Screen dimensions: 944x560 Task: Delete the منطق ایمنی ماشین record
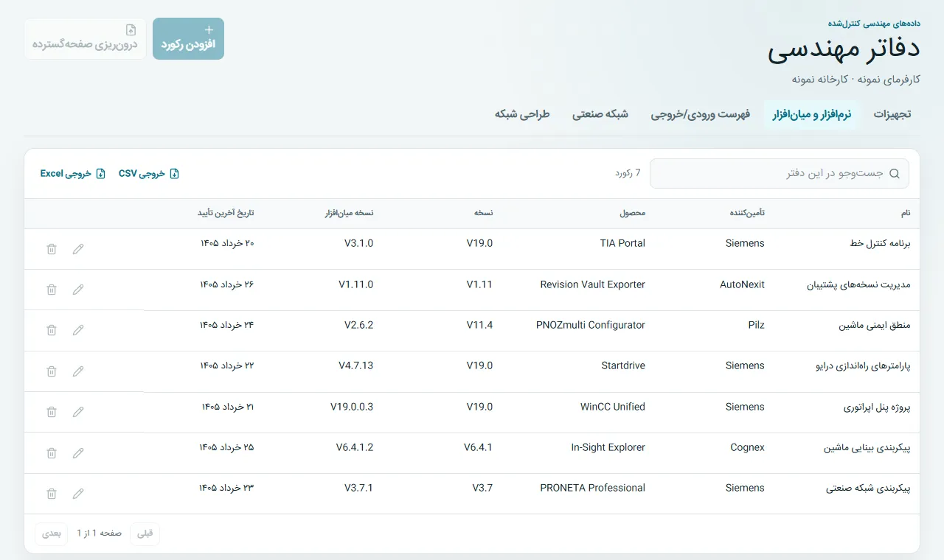click(x=52, y=330)
